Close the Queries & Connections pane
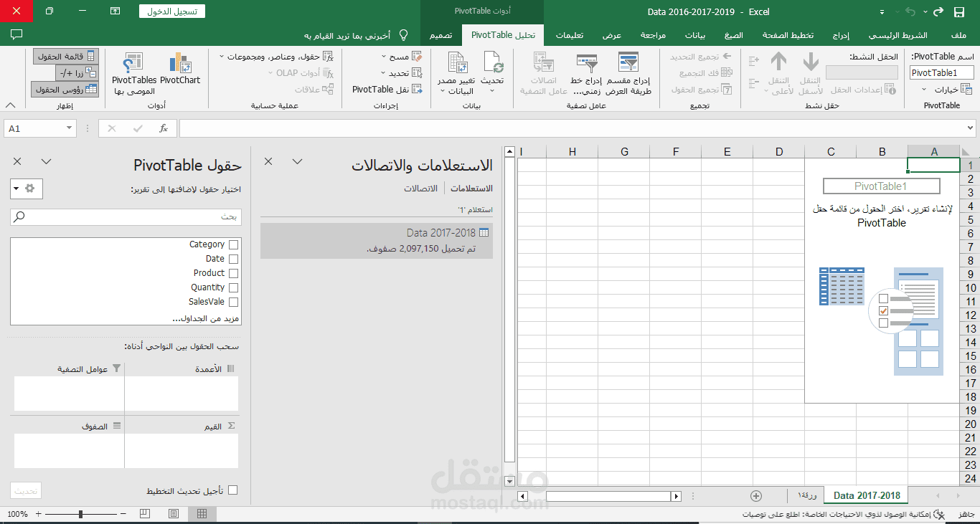This screenshot has height=524, width=980. tap(268, 162)
